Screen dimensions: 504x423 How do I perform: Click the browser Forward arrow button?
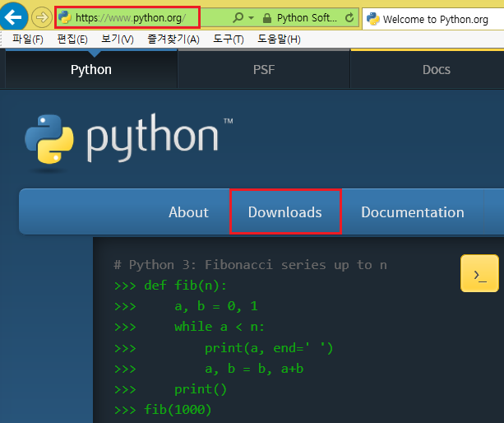click(41, 17)
